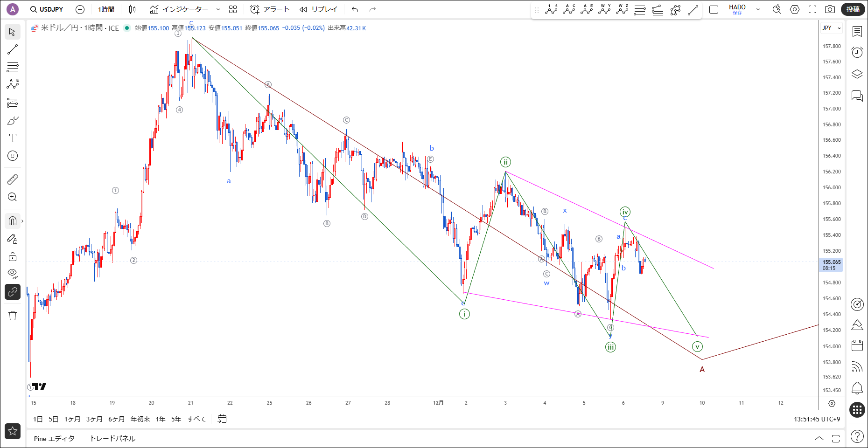Select the trend line tool in left sidebar
The width and height of the screenshot is (868, 448).
coord(13,49)
